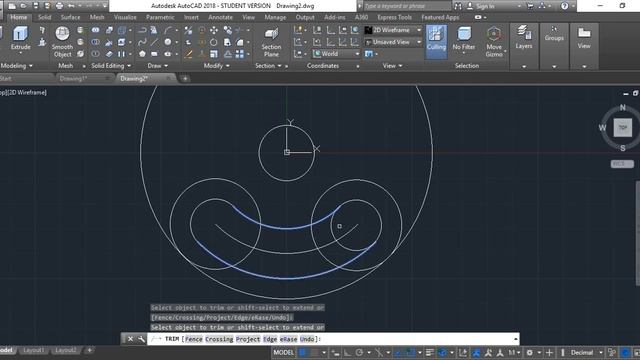Choose the Fence option in command line
This screenshot has height=360, width=640.
[x=193, y=339]
